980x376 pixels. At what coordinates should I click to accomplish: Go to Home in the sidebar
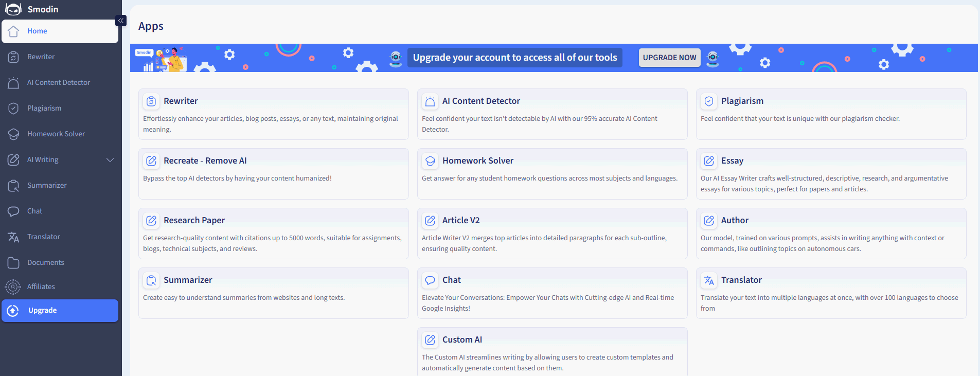click(x=60, y=31)
